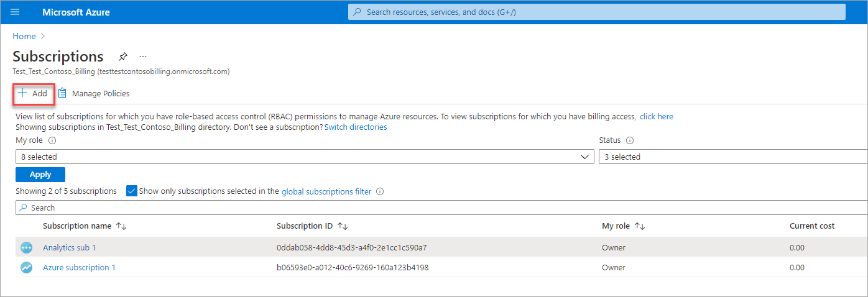Sort by Subscription ID column
The height and width of the screenshot is (297, 868).
pos(343,226)
